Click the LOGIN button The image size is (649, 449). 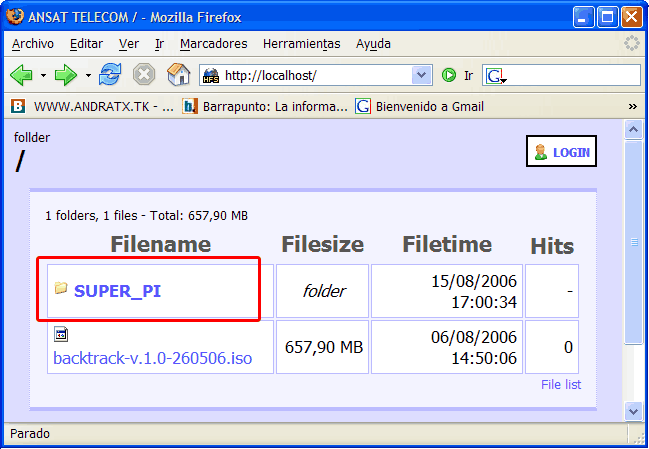click(x=561, y=152)
